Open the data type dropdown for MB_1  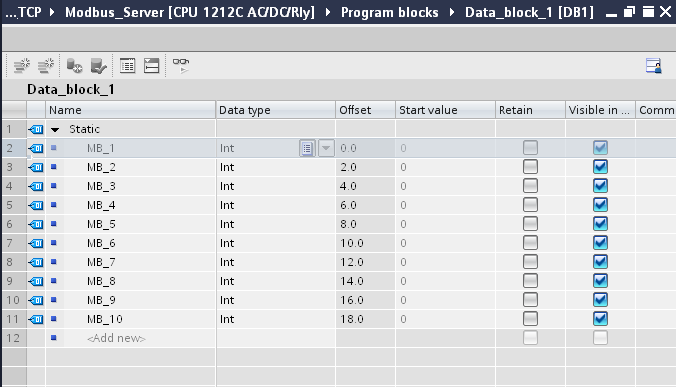click(326, 148)
